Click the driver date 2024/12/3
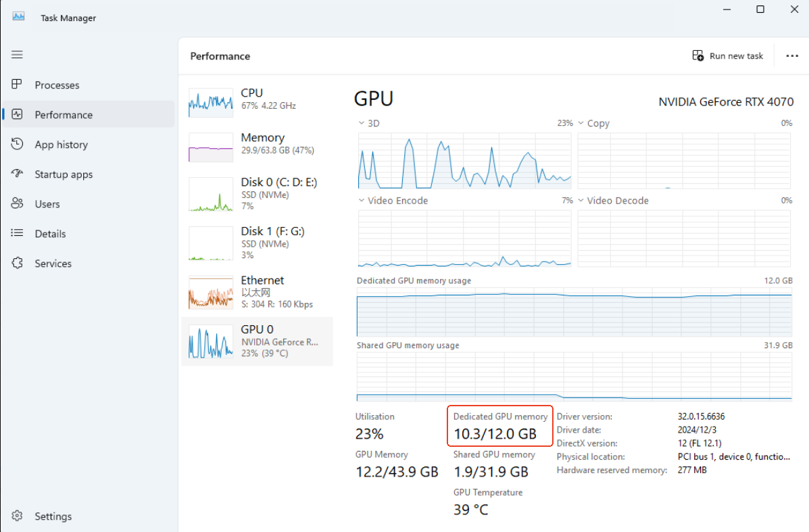809x532 pixels. pyautogui.click(x=697, y=430)
